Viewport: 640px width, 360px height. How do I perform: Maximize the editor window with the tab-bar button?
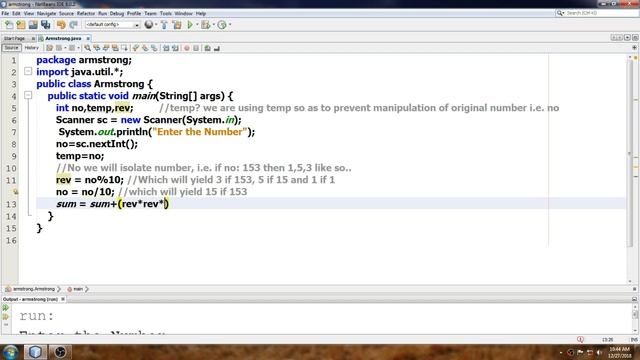pyautogui.click(x=635, y=38)
